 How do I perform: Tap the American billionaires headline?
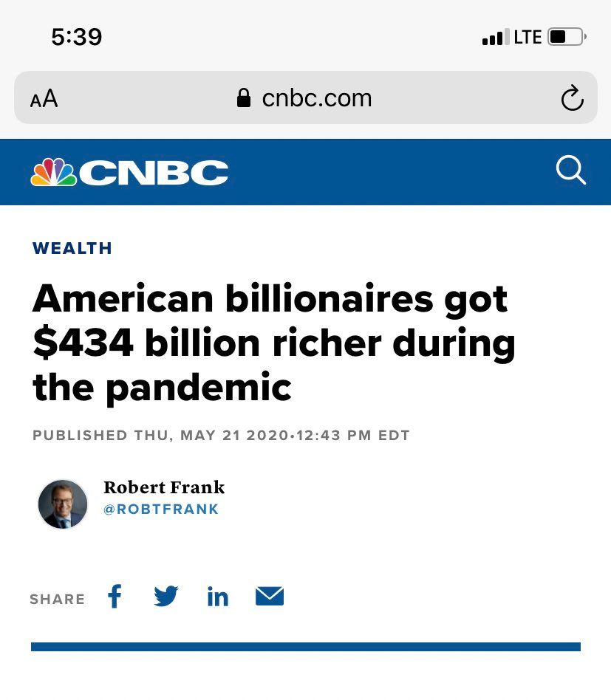pos(273,343)
